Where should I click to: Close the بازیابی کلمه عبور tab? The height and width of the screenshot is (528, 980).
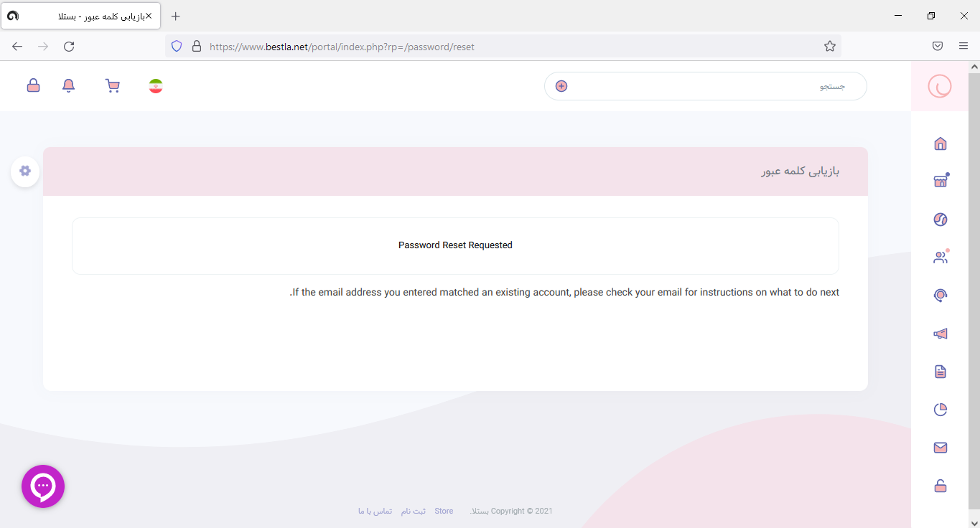click(149, 16)
